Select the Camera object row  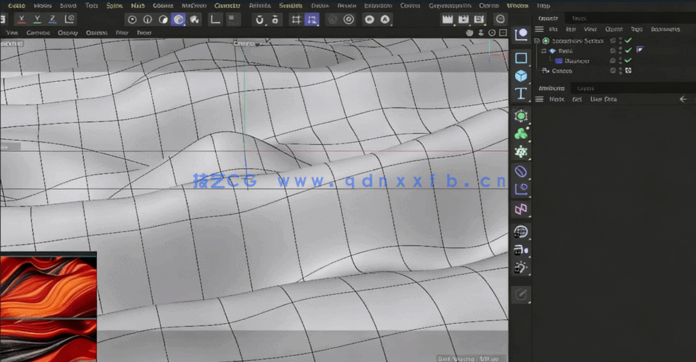tap(562, 71)
